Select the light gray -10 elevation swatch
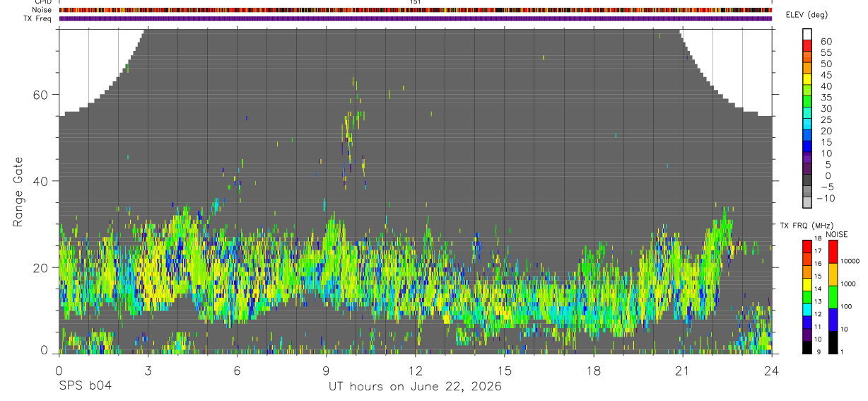Screen dimensions: 868x401 [x=807, y=202]
